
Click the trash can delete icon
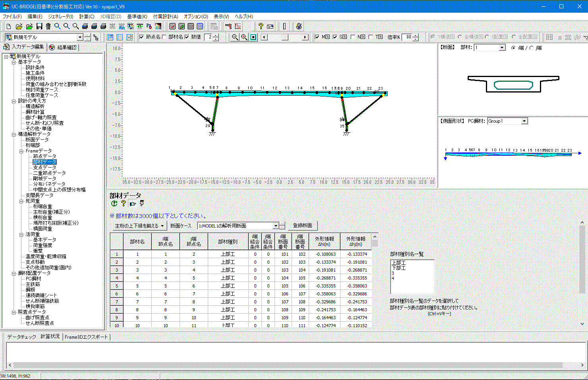pyautogui.click(x=48, y=26)
